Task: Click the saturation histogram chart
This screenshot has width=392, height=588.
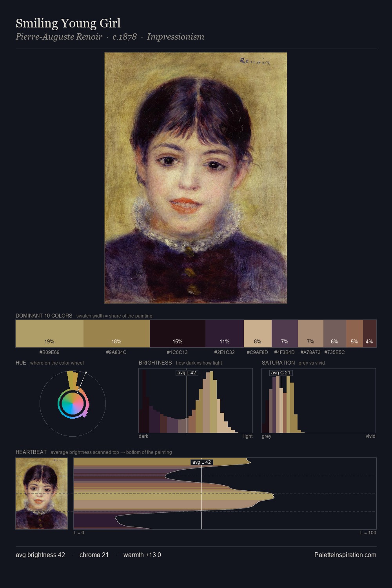Action: pyautogui.click(x=319, y=401)
